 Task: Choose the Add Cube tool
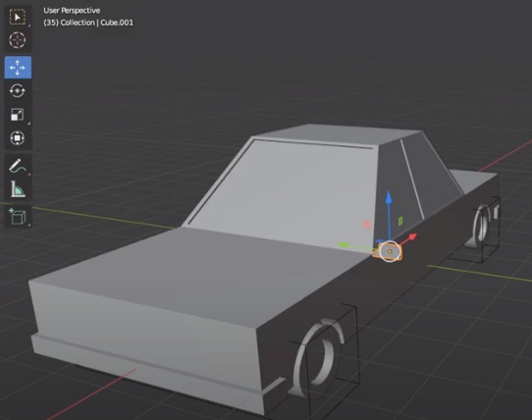coord(18,217)
